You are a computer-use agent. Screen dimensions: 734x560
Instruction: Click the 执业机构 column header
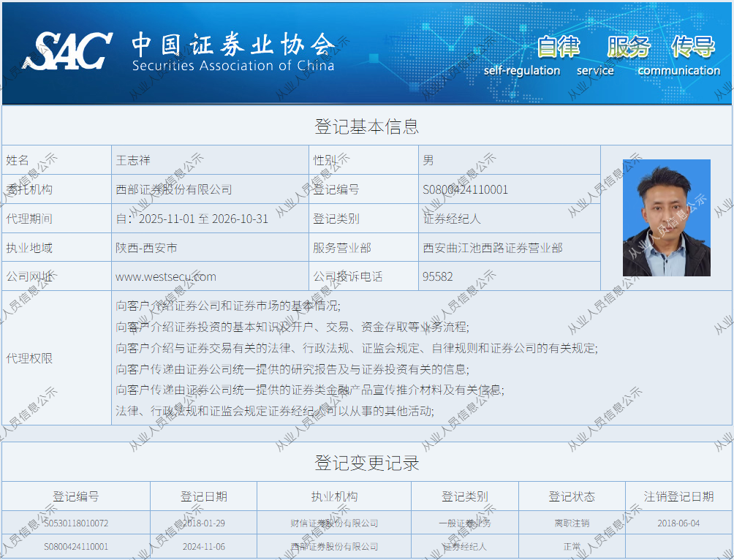[334, 496]
